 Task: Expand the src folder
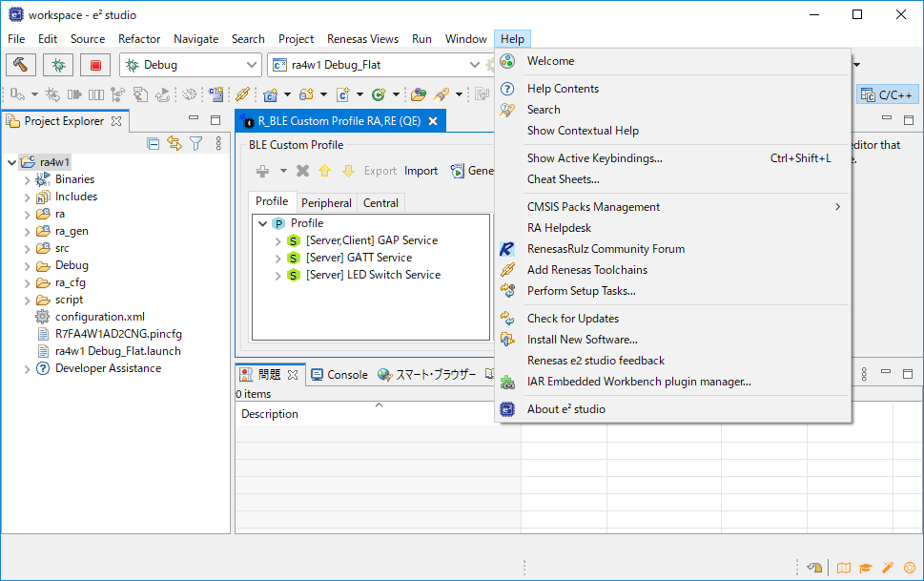pos(27,248)
